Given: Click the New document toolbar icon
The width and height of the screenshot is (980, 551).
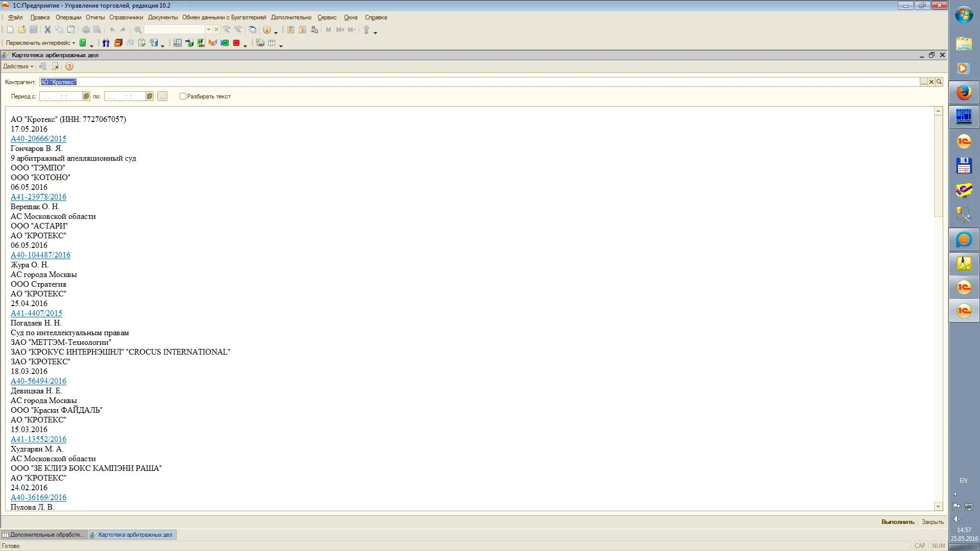Looking at the screenshot, I should pyautogui.click(x=10, y=30).
